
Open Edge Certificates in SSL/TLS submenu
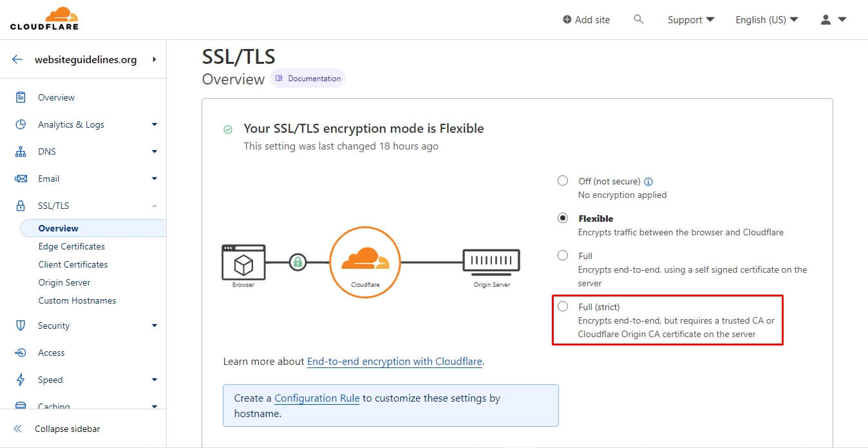(x=71, y=246)
